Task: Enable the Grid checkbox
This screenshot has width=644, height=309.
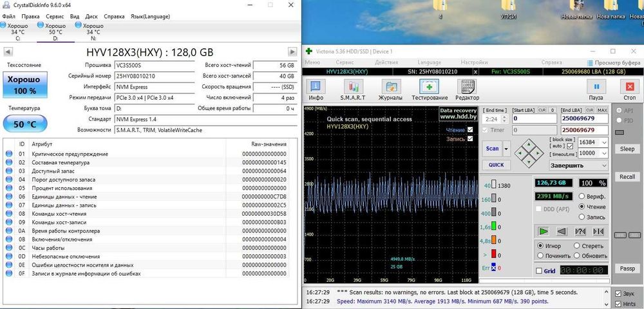Action: (539, 271)
